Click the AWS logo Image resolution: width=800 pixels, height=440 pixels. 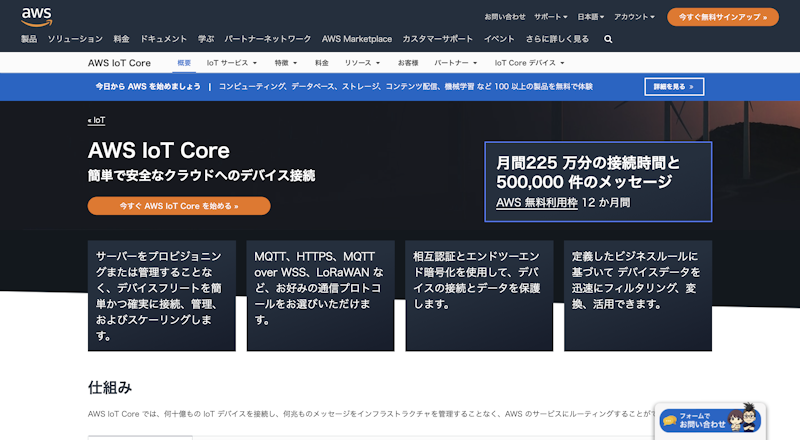pyautogui.click(x=37, y=14)
